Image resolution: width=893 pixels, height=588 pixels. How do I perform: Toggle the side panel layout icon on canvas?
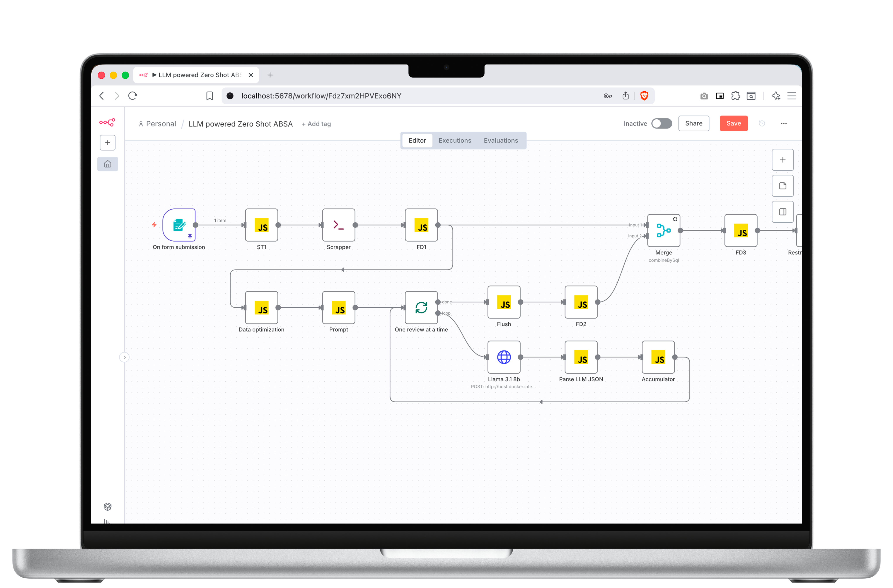point(783,212)
